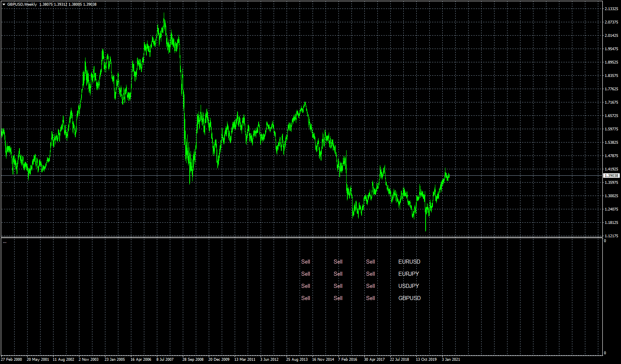This screenshot has width=621, height=364.
Task: Click the 2.13325 price scale label
Action: click(x=611, y=9)
